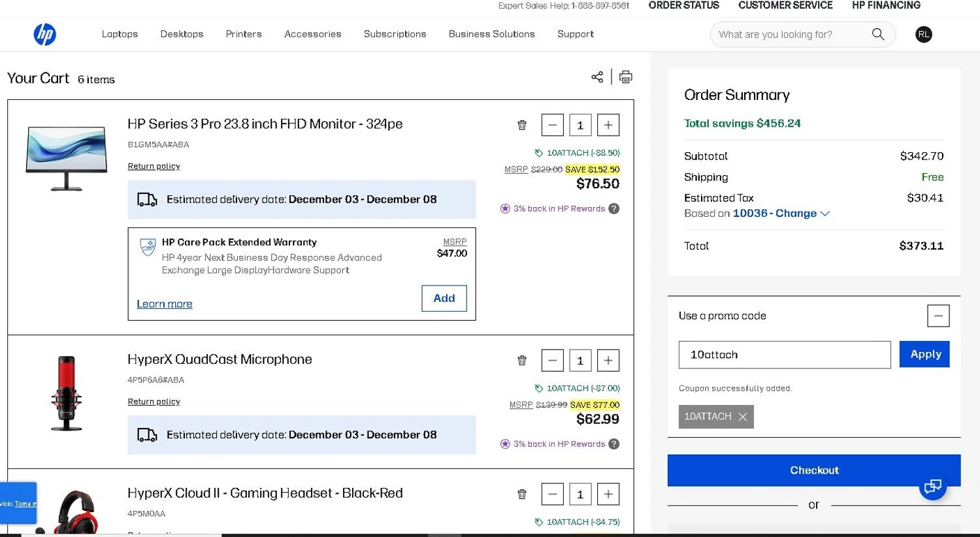Click the Checkout button
The width and height of the screenshot is (980, 537).
pos(814,470)
